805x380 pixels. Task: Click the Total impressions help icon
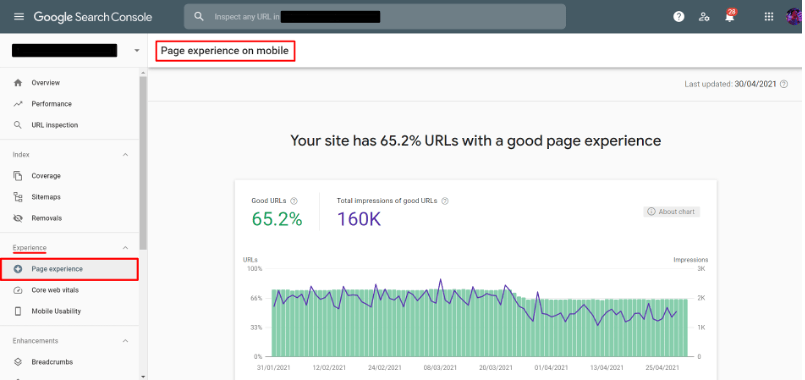click(x=445, y=201)
